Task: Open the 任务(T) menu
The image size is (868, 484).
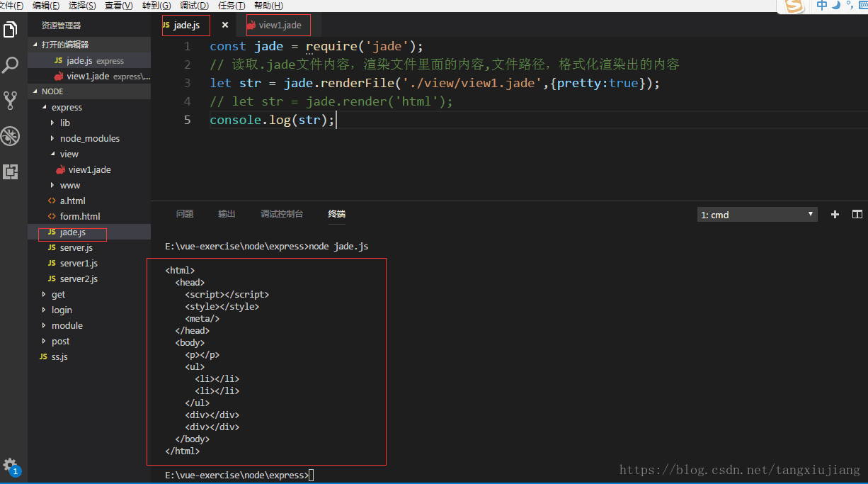Action: coord(232,5)
